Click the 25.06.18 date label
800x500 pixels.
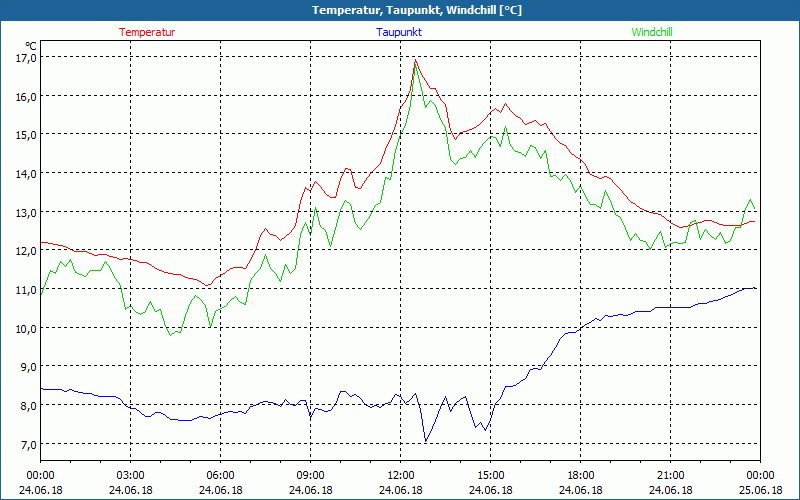click(760, 490)
